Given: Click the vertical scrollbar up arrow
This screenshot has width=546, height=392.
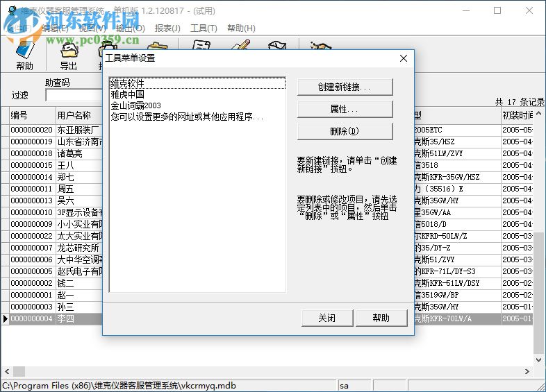Looking at the screenshot, I should click(538, 113).
